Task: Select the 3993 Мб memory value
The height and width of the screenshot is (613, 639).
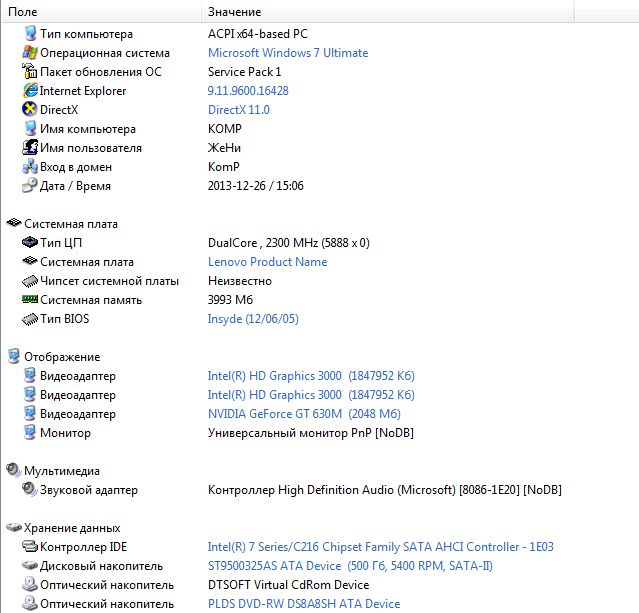Action: click(x=230, y=300)
